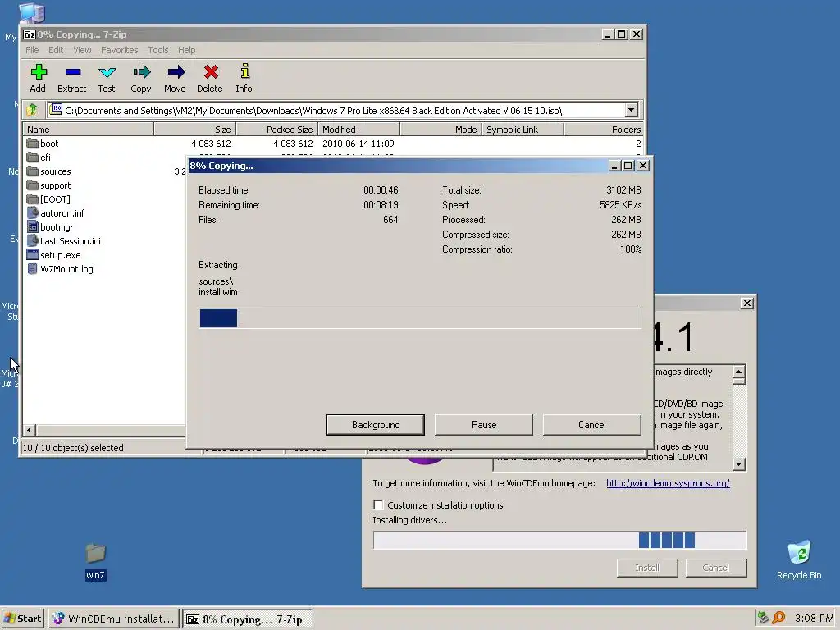Click the boot folder size 4 083 612

211,143
